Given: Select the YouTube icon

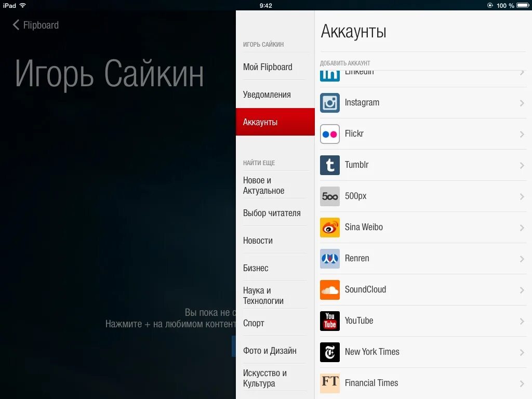Looking at the screenshot, I should tap(329, 321).
